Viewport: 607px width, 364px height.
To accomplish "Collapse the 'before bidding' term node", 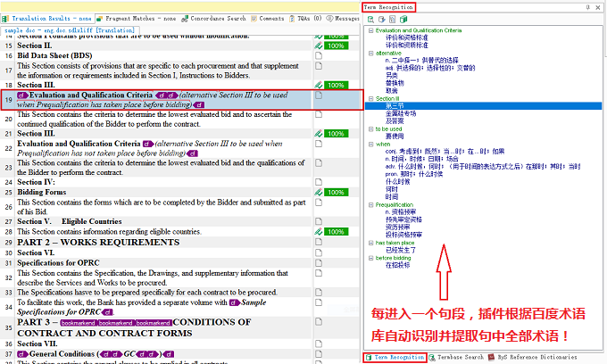I will 370,258.
